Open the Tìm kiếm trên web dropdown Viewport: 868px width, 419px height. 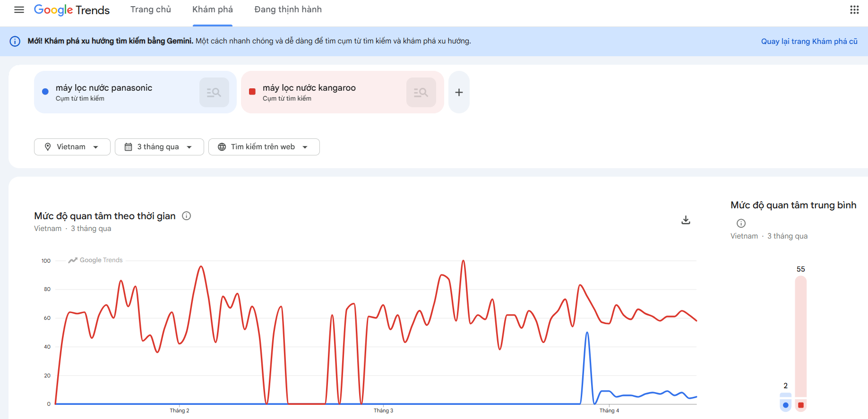click(264, 147)
